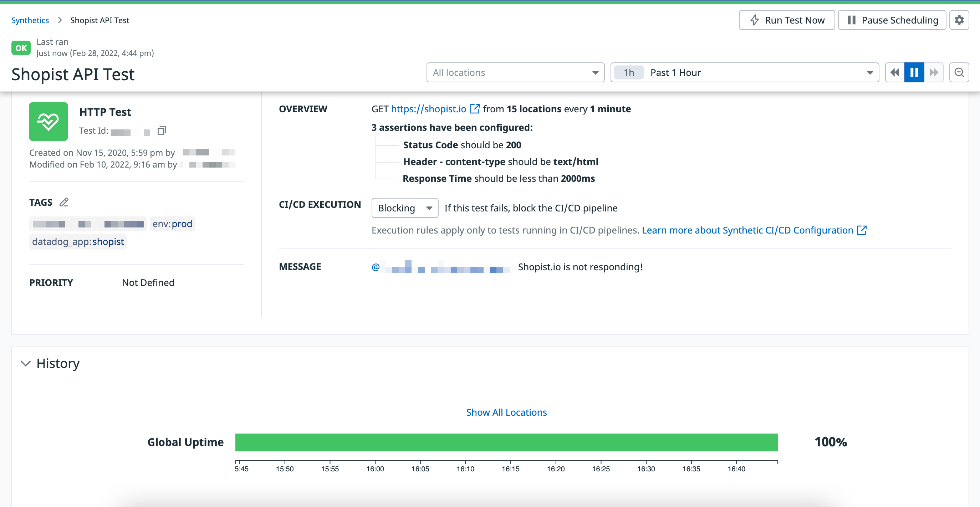Pause Scheduling for this test

892,20
